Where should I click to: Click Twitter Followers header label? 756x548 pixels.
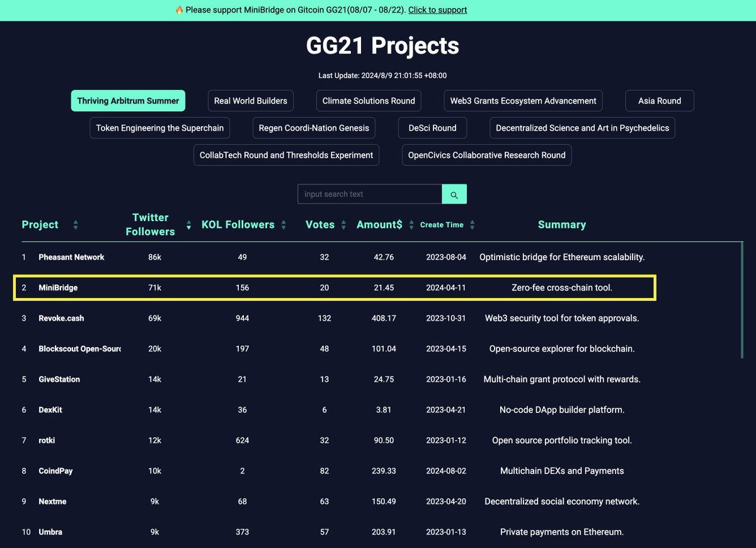pyautogui.click(x=150, y=225)
